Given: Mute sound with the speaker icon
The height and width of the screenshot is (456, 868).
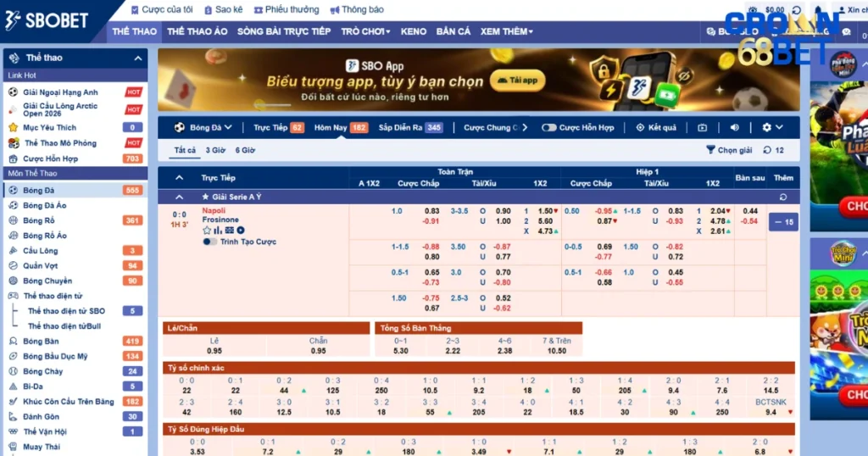Looking at the screenshot, I should click(x=735, y=127).
